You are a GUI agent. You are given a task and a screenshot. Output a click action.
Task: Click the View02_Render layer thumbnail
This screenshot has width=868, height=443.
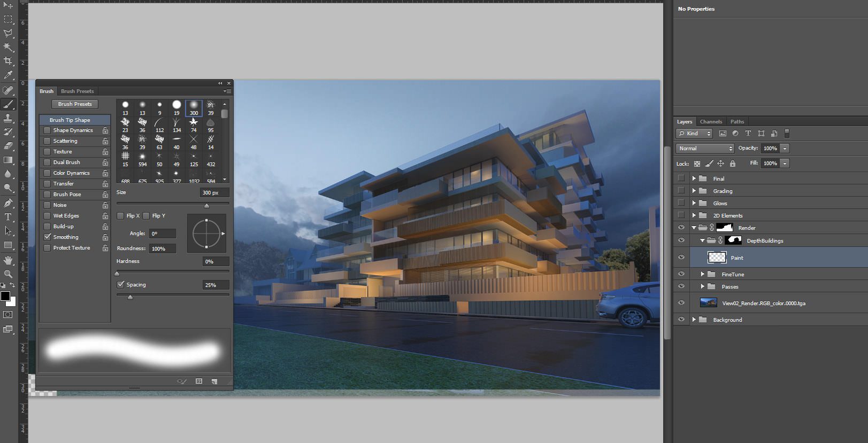click(x=708, y=303)
